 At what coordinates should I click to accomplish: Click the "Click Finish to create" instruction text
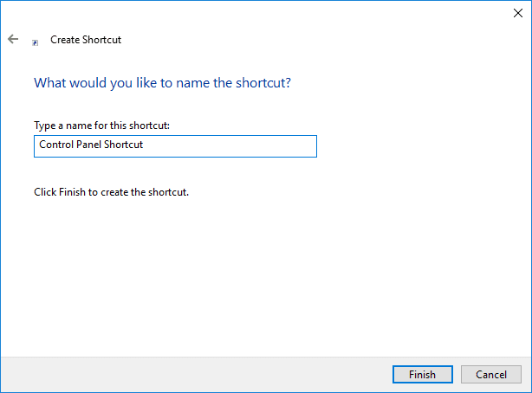(111, 192)
